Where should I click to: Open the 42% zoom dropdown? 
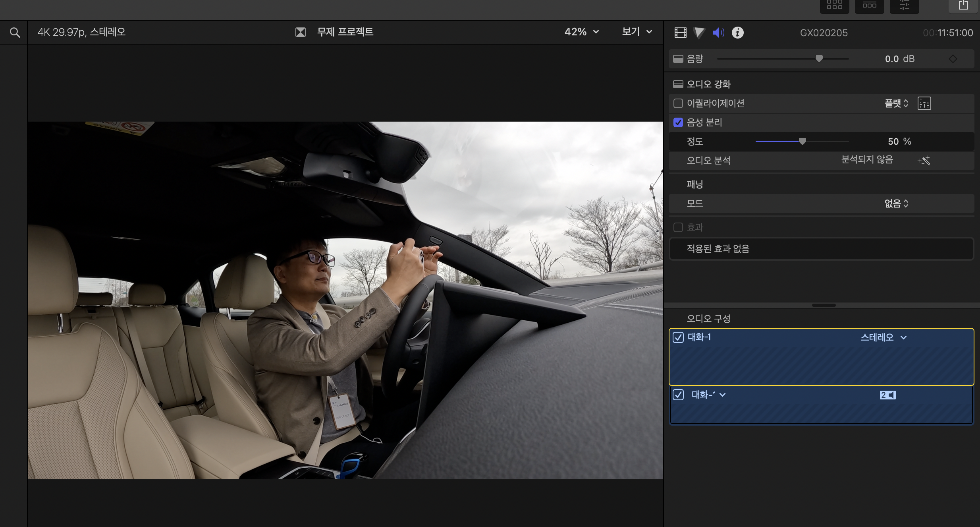coord(581,32)
